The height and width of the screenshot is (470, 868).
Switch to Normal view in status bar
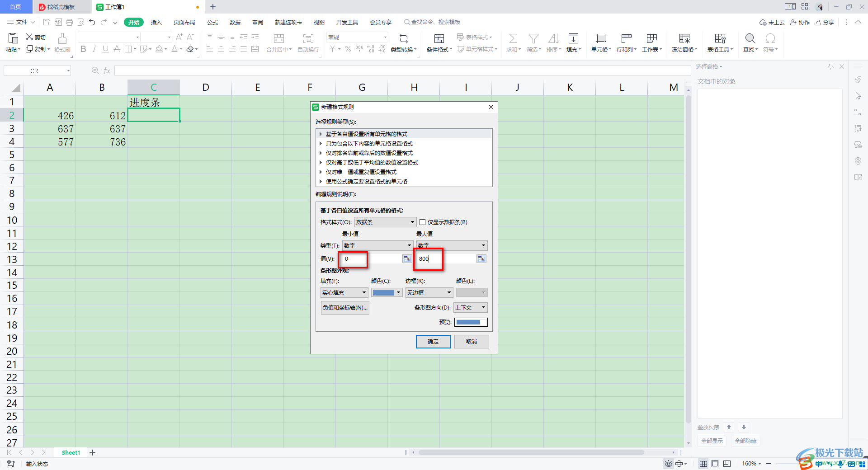point(703,464)
